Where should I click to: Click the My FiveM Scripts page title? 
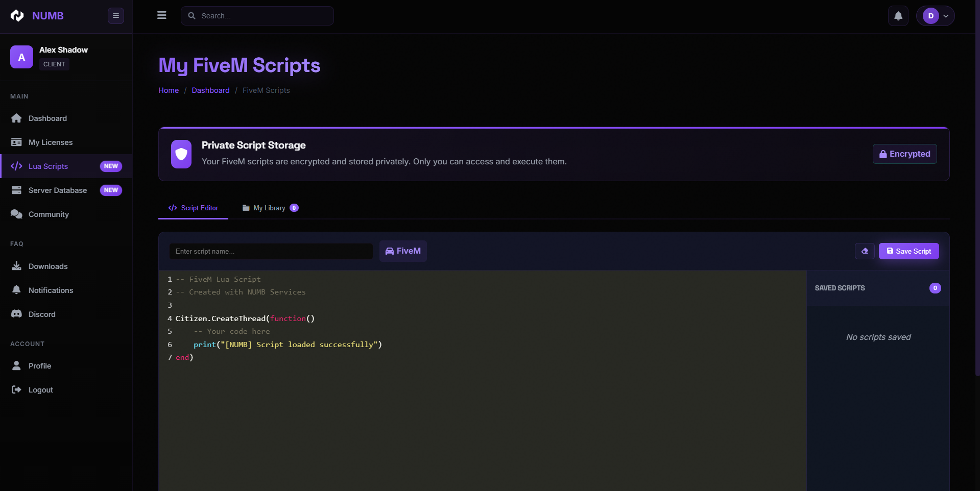coord(239,65)
